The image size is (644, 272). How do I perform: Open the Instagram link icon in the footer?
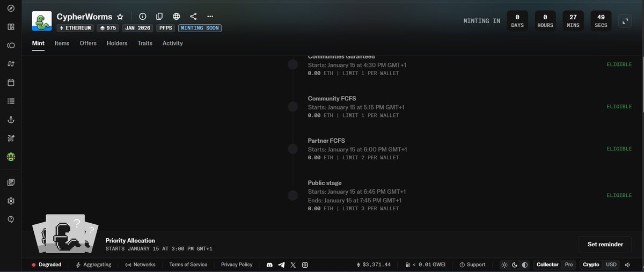click(305, 264)
